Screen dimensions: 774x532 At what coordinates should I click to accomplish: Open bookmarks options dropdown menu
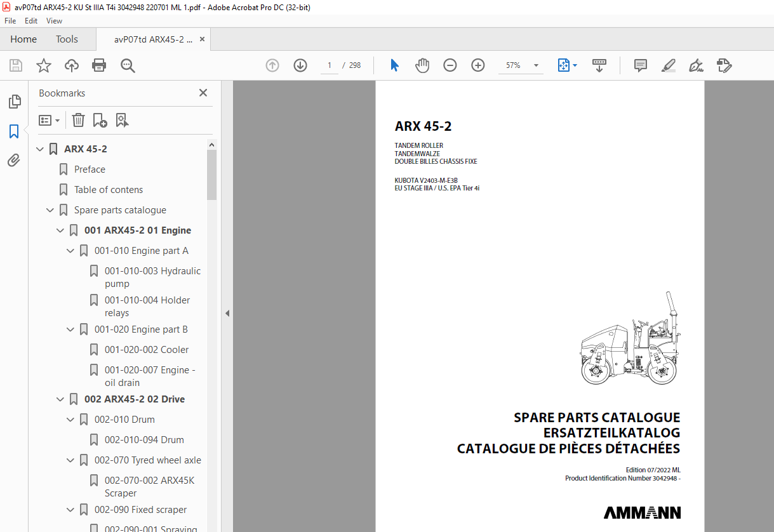(x=50, y=120)
